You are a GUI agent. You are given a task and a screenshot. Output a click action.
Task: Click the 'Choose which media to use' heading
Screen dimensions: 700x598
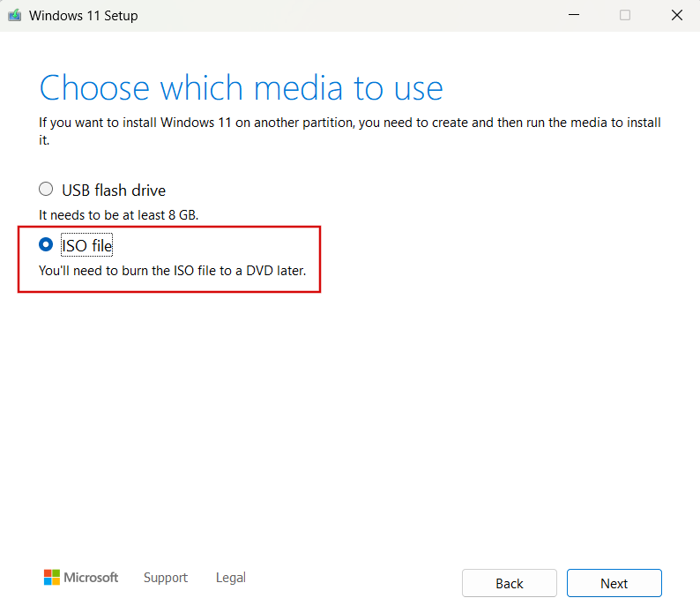pyautogui.click(x=241, y=88)
